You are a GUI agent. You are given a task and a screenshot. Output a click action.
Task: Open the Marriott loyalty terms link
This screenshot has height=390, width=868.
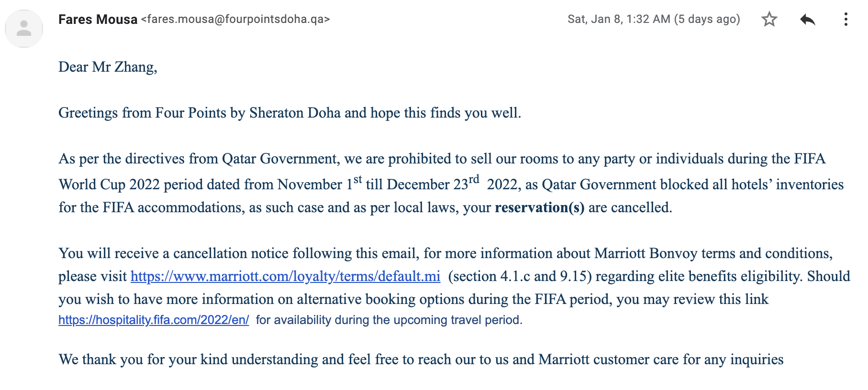(285, 276)
